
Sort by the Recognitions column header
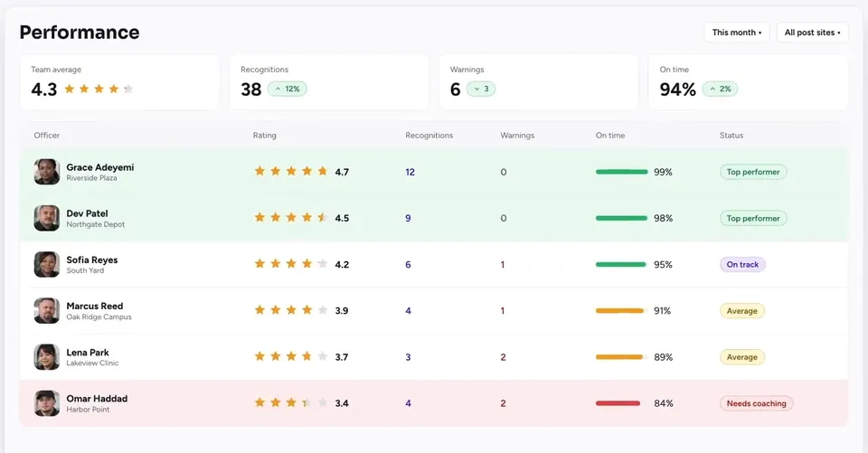[x=429, y=135]
